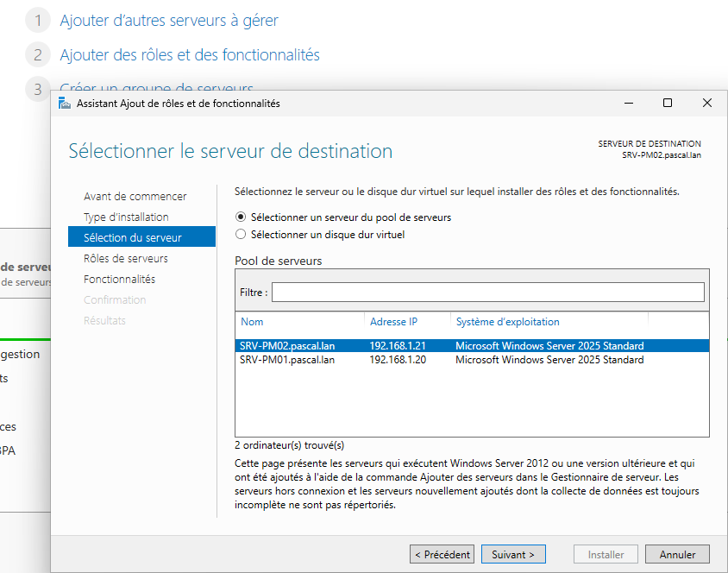This screenshot has width=728, height=573.
Task: Open 'Type d'installation' wizard step
Action: pyautogui.click(x=126, y=217)
